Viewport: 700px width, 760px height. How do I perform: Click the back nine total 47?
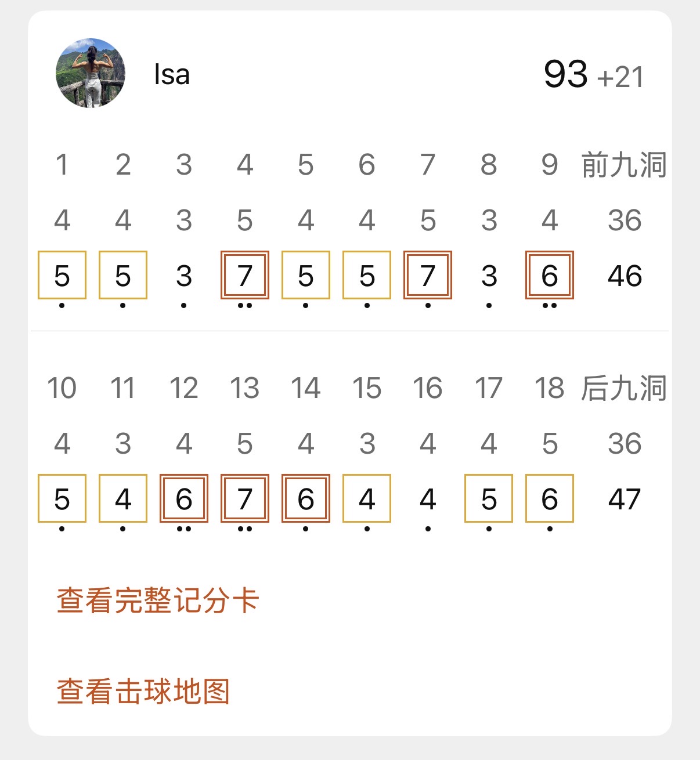625,499
